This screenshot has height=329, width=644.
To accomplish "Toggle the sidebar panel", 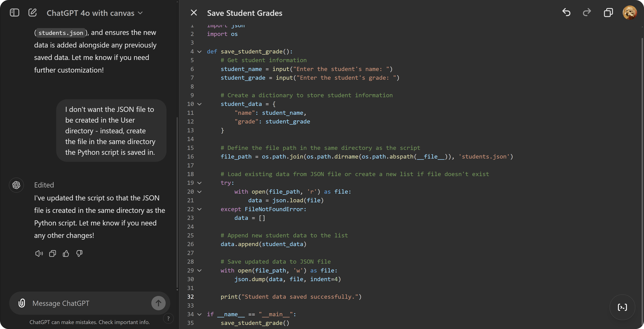I will (14, 12).
